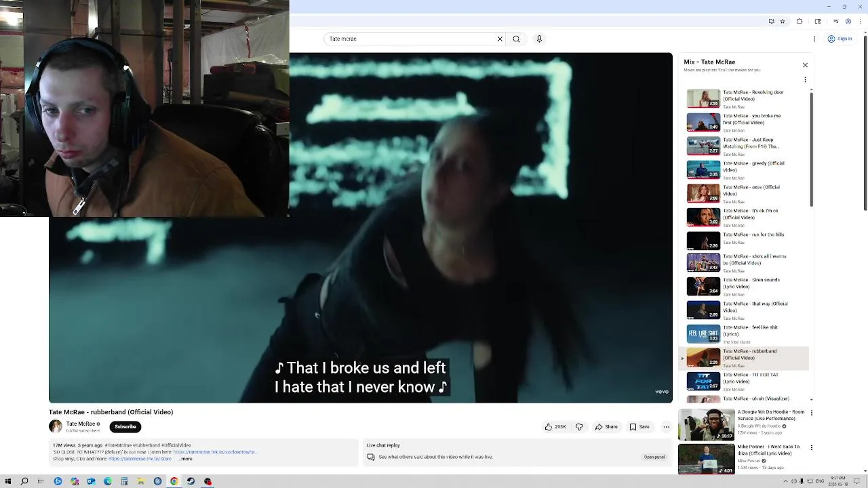Select 'exes (Official Video)' in playlist
Viewport: 868px width, 488px height.
[x=744, y=193]
